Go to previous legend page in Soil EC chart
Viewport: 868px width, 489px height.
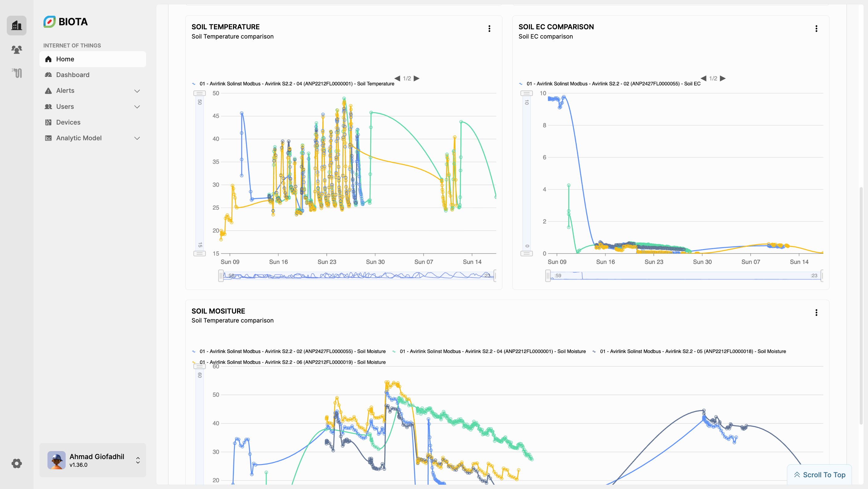704,78
